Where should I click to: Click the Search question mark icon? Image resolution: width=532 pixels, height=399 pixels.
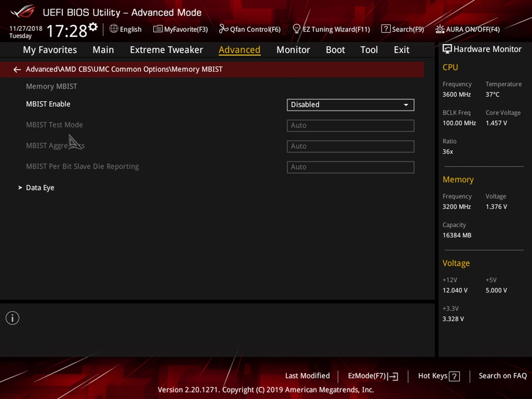tap(385, 29)
